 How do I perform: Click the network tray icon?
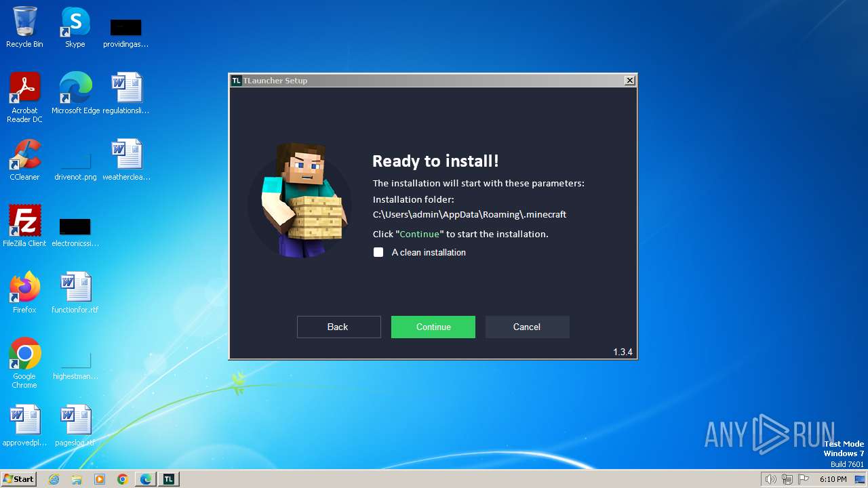pyautogui.click(x=787, y=479)
